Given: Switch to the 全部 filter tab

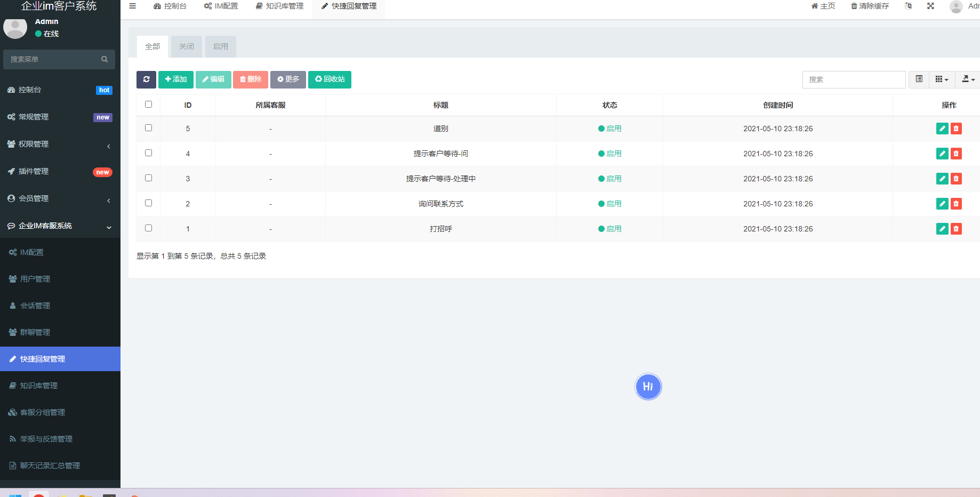Looking at the screenshot, I should pyautogui.click(x=152, y=47).
